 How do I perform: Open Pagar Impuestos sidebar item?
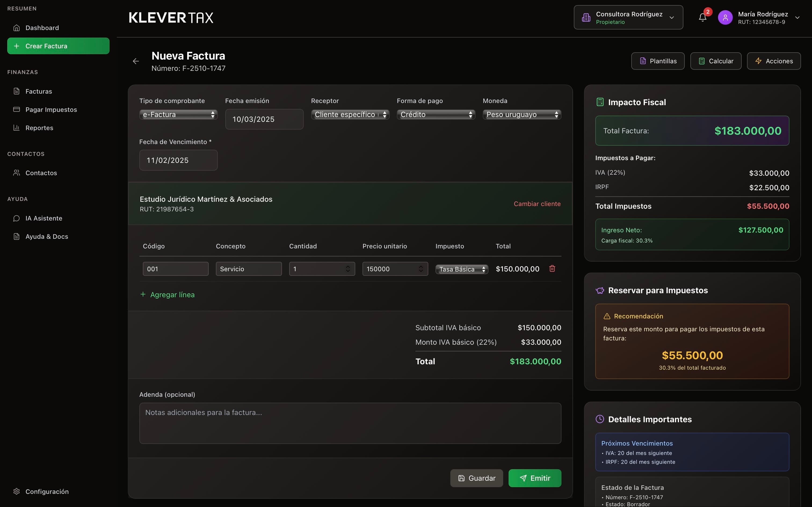point(51,110)
